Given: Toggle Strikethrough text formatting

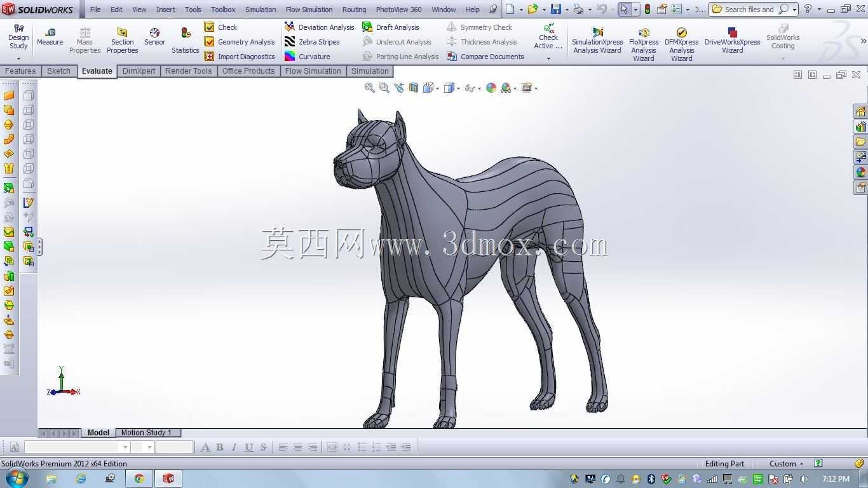Looking at the screenshot, I should [x=264, y=447].
